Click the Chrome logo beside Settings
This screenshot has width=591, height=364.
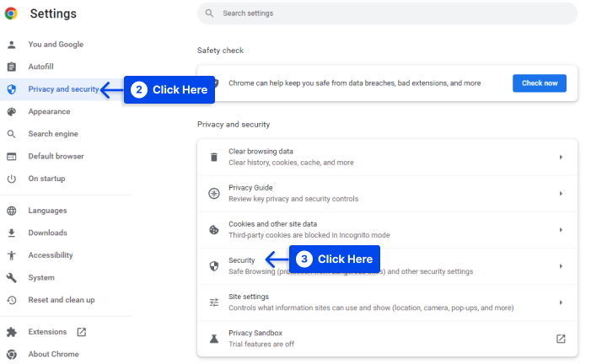pyautogui.click(x=11, y=13)
